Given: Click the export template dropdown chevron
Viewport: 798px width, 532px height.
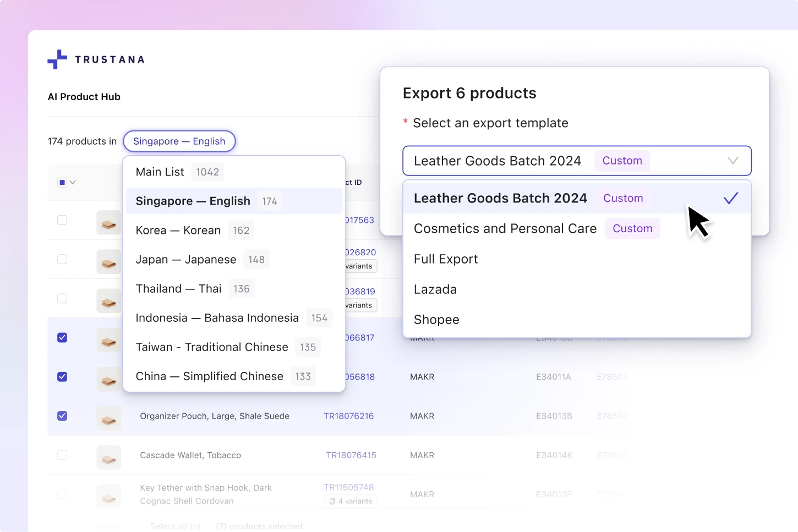Looking at the screenshot, I should [733, 161].
